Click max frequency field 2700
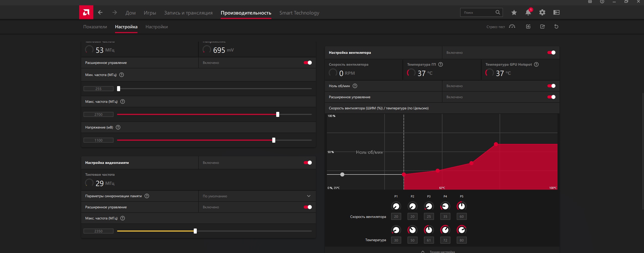The height and width of the screenshot is (253, 644). click(98, 114)
